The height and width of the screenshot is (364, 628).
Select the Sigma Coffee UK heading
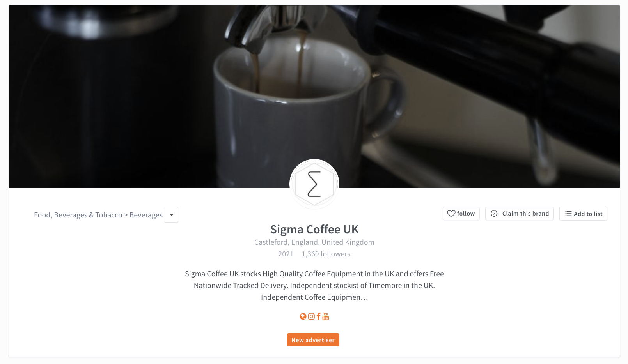[314, 229]
